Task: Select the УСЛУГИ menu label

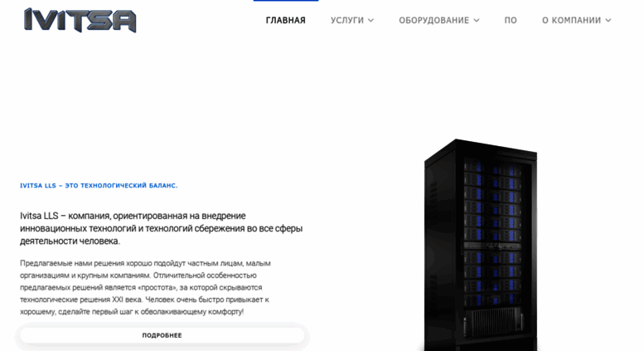Action: click(x=347, y=20)
